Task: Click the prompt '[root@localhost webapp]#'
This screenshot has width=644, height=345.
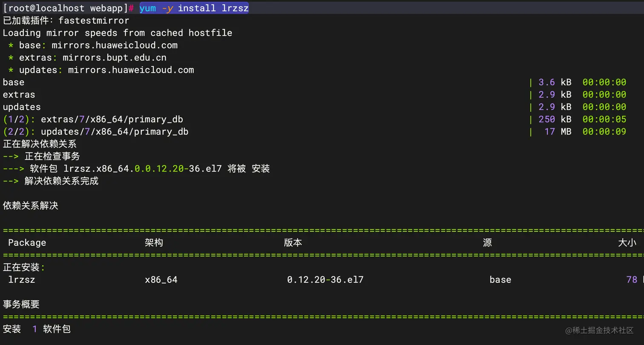Action: [69, 8]
